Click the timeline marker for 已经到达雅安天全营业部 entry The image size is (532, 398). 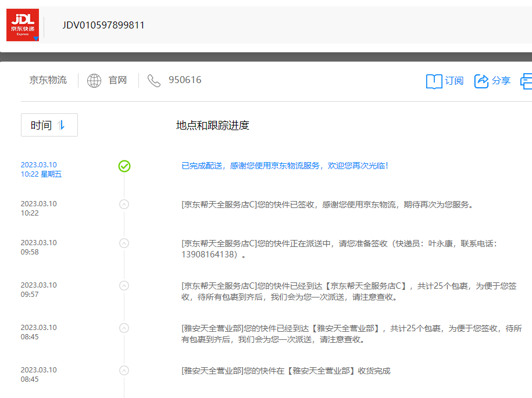coord(124,328)
